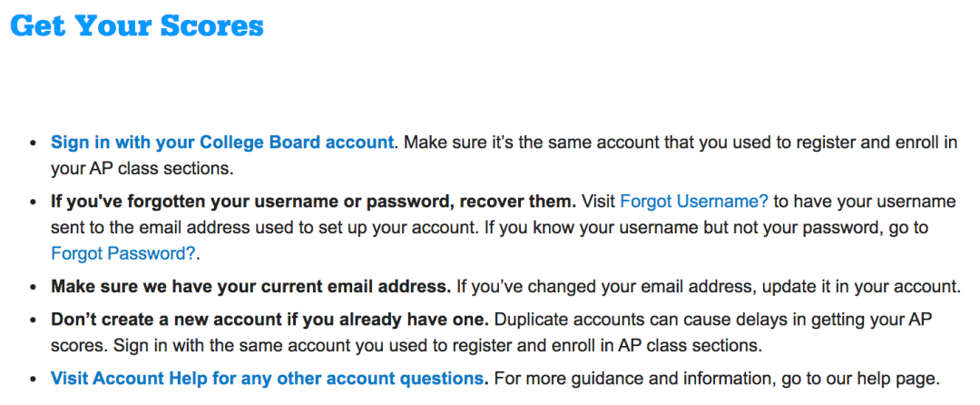Visit Account Help for other account questions
This screenshot has height=405, width=980.
[x=267, y=378]
